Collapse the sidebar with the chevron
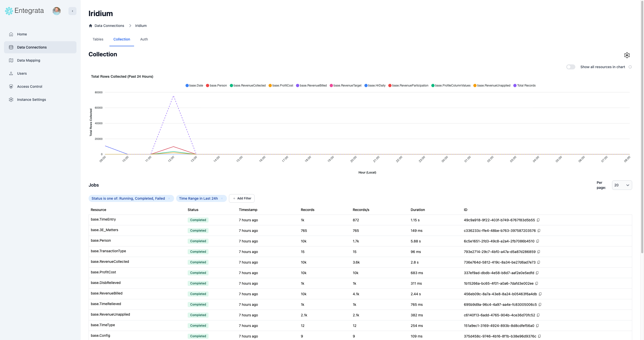 pyautogui.click(x=72, y=11)
